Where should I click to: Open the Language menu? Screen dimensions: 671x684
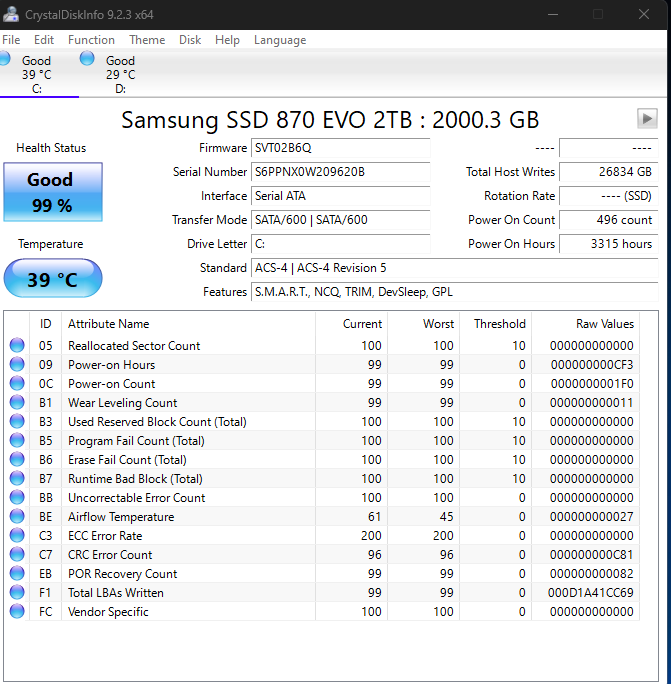tap(280, 40)
